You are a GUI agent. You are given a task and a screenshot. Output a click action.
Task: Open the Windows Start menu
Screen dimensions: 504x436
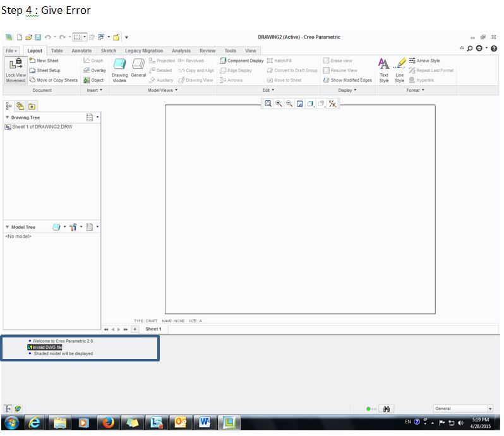[11, 423]
